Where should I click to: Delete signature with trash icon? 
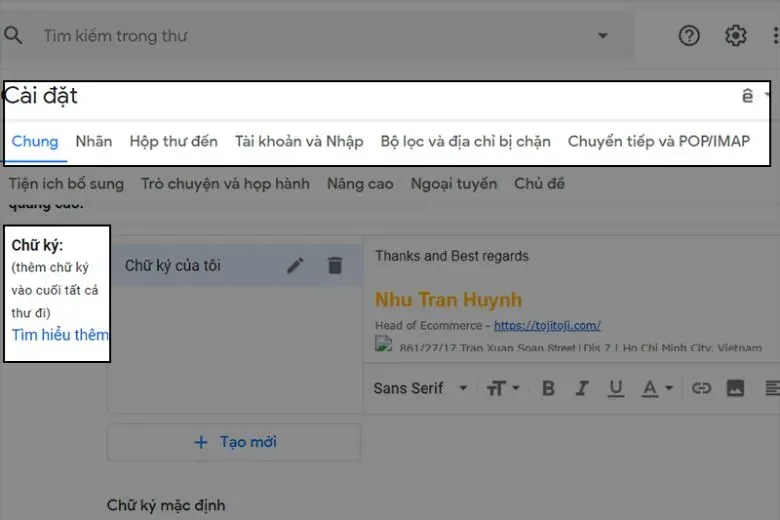pos(335,265)
